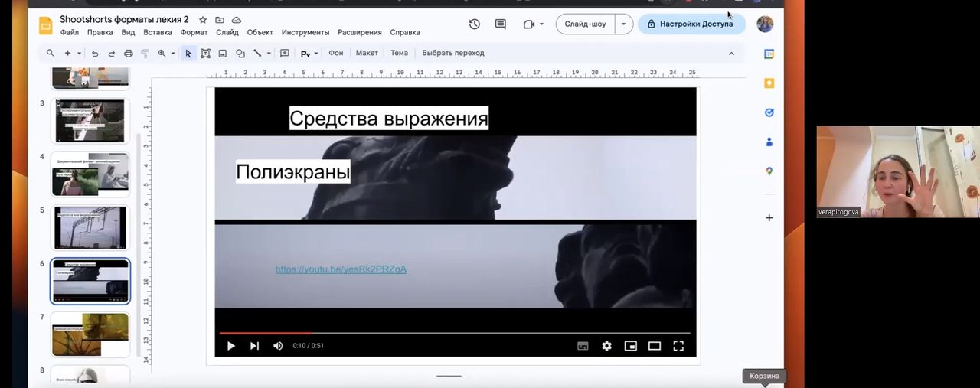Activate the paint format roller
Image resolution: width=980 pixels, height=388 pixels.
coord(145,54)
